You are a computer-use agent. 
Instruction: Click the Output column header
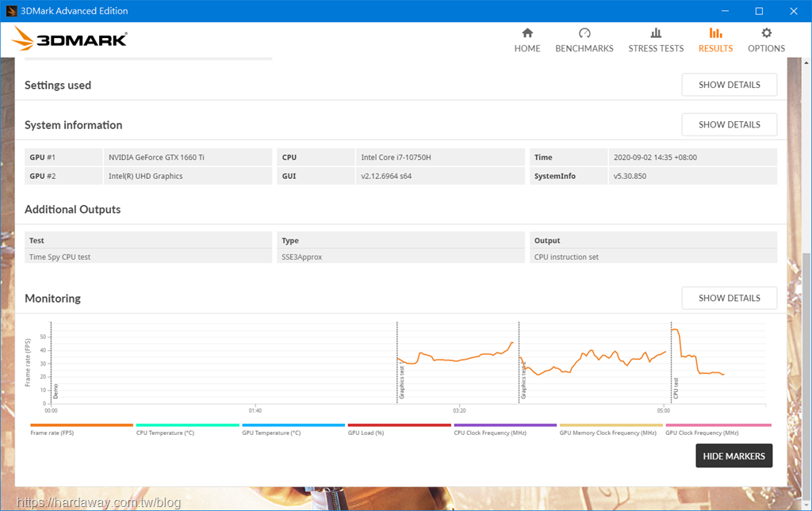[653, 240]
